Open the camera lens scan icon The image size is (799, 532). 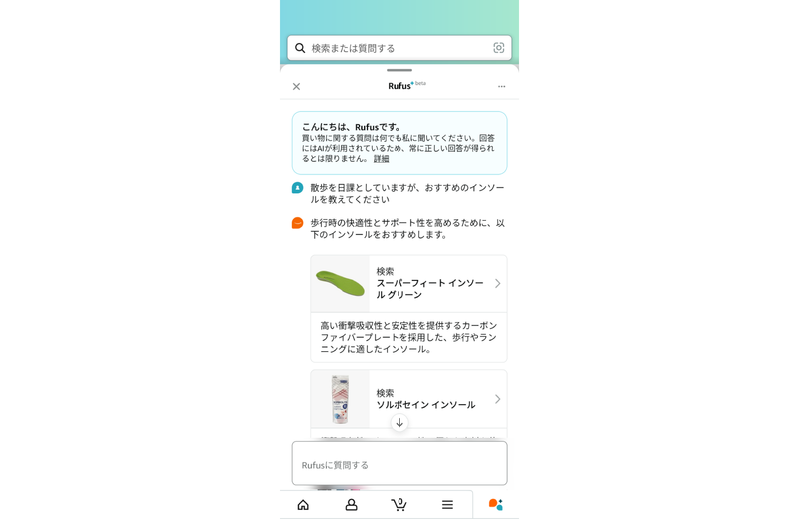[x=498, y=48]
